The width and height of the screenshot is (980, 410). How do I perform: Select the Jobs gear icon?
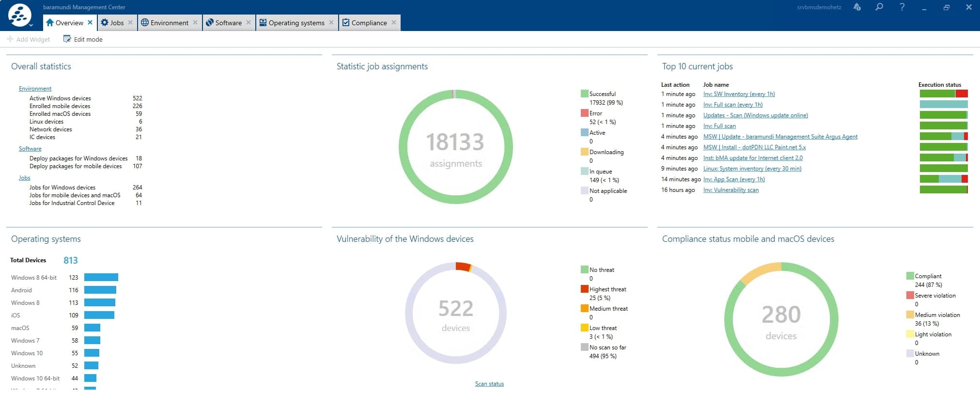tap(104, 22)
